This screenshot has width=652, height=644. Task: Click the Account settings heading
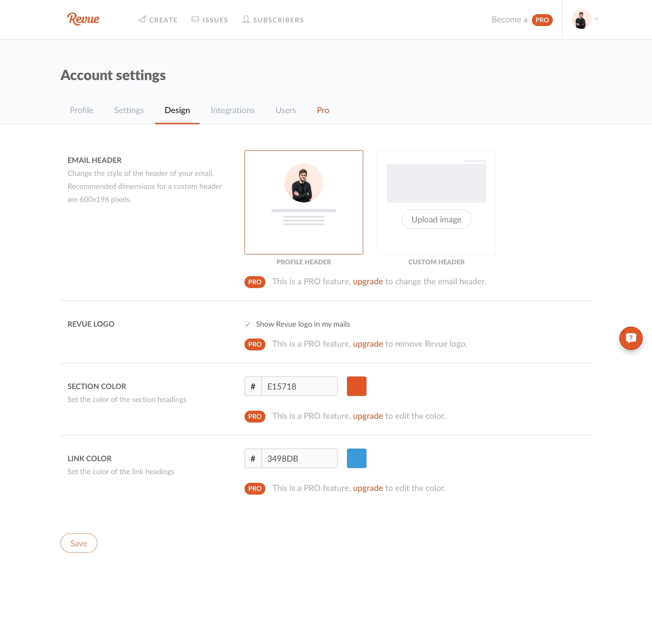(113, 75)
